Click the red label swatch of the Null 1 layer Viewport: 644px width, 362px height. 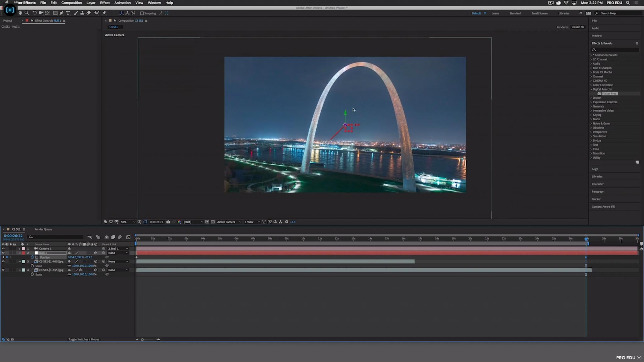[x=23, y=253]
